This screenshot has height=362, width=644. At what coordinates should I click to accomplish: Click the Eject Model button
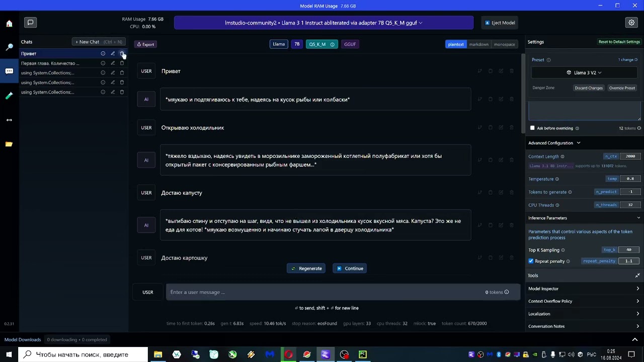click(x=500, y=23)
